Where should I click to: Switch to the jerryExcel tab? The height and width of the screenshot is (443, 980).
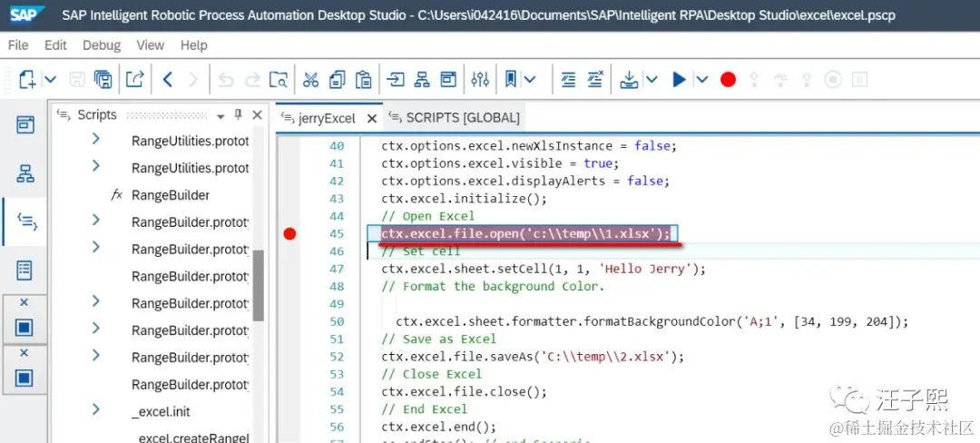pyautogui.click(x=327, y=118)
